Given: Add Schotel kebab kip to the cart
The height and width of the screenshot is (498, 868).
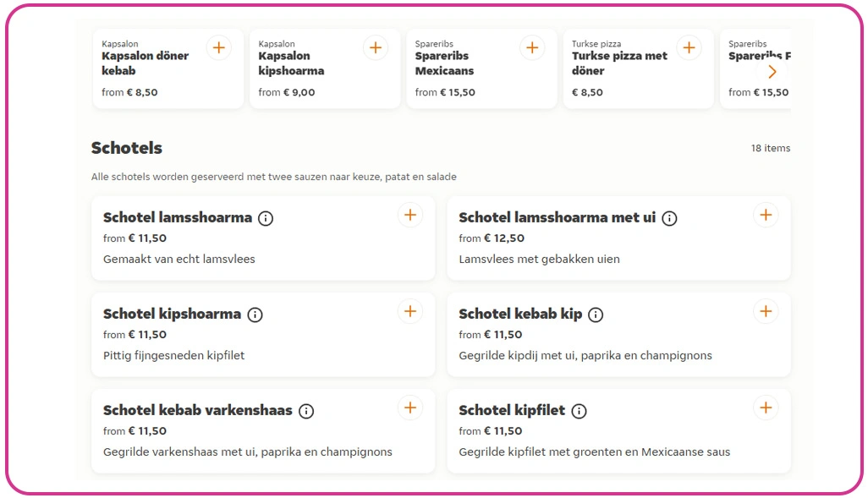Looking at the screenshot, I should coord(766,311).
